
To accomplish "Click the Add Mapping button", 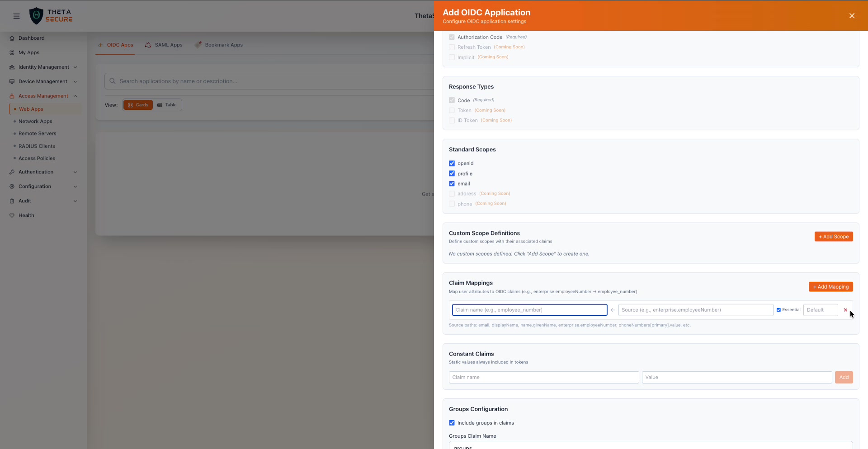I will [830, 286].
